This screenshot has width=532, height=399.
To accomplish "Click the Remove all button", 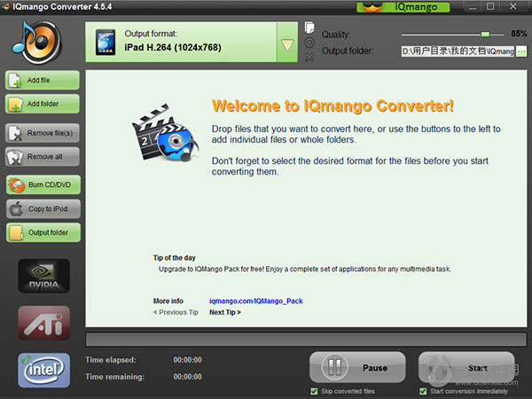I will click(43, 156).
